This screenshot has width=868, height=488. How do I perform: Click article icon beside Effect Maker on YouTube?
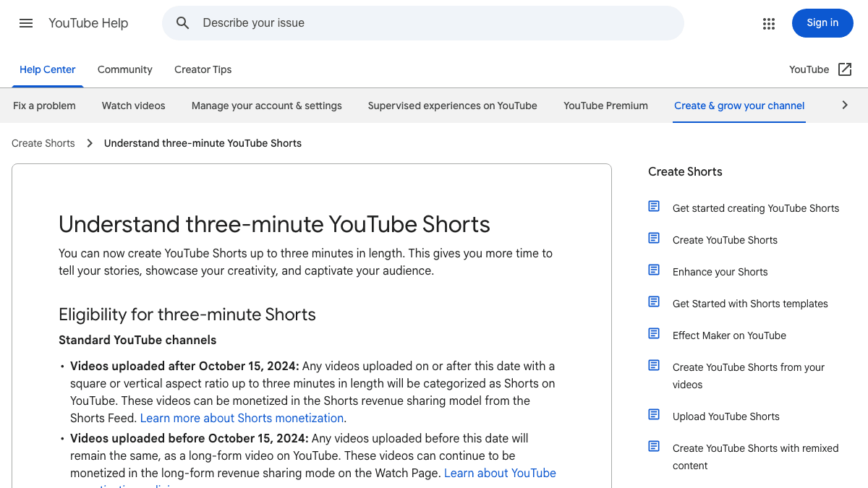pos(654,334)
